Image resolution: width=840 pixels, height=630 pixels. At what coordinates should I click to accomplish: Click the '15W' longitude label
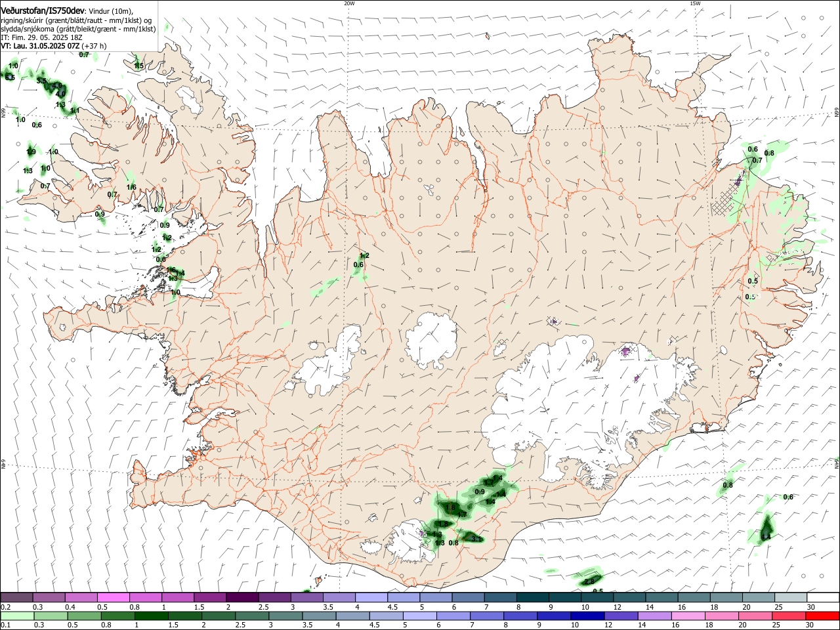(695, 3)
